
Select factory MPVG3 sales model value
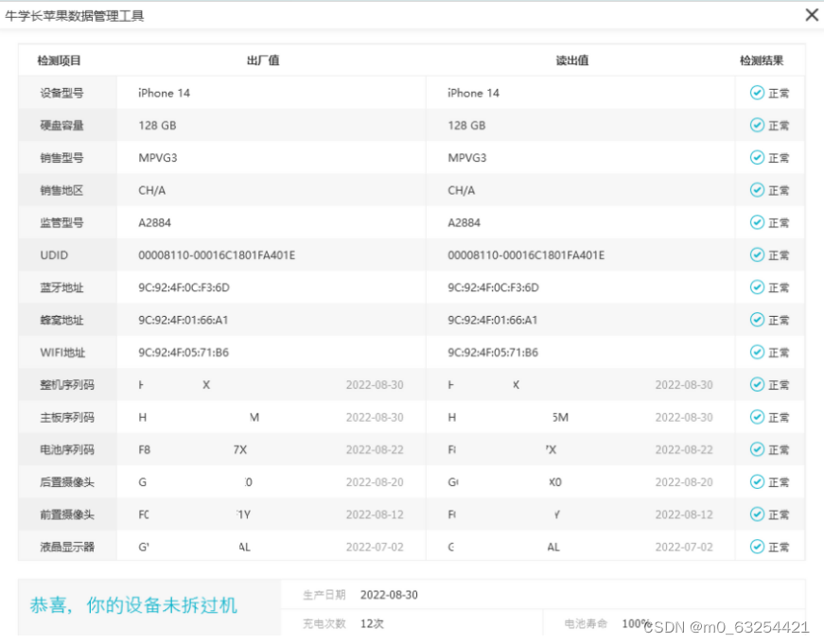pos(158,158)
